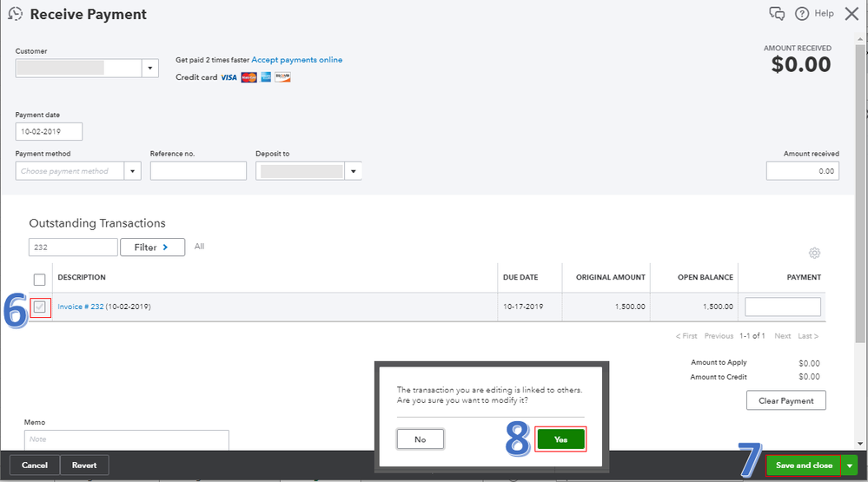This screenshot has height=482, width=868.
Task: Click scrollbar down arrow
Action: 859,443
